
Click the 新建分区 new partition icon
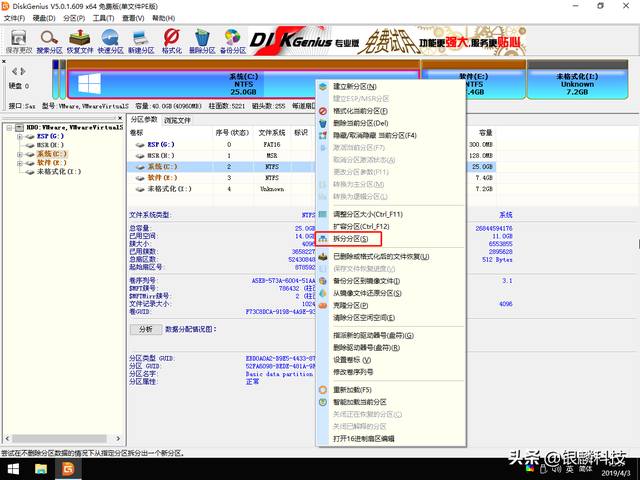pyautogui.click(x=141, y=42)
